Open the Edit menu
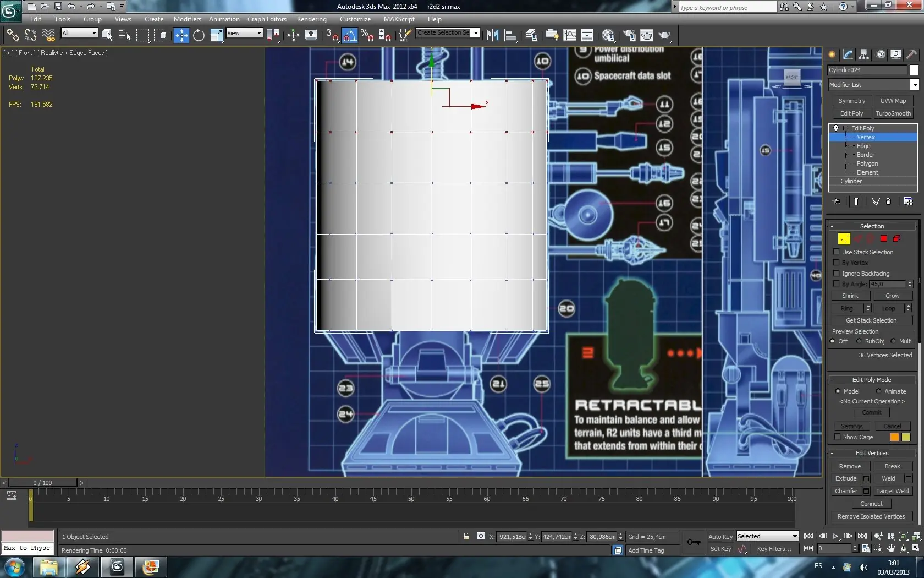Viewport: 924px width, 578px height. click(x=36, y=19)
